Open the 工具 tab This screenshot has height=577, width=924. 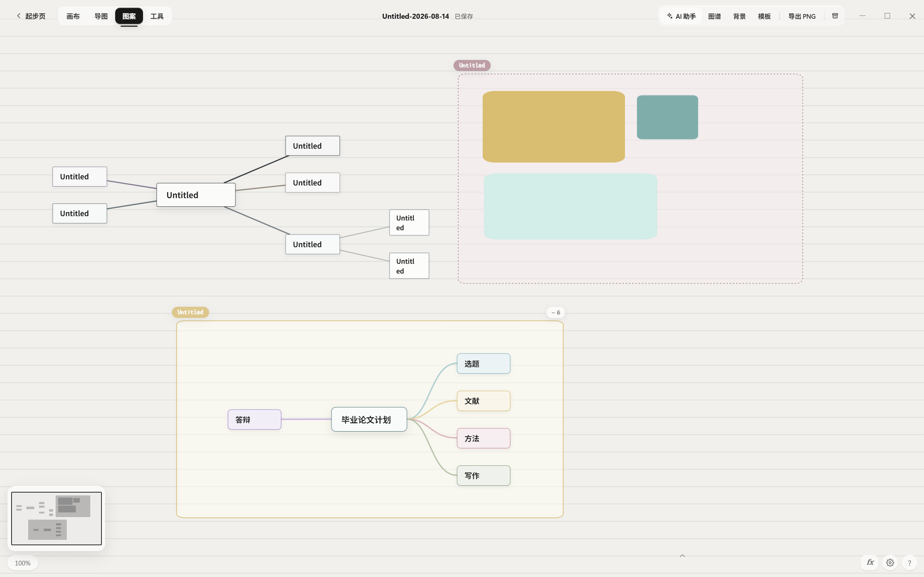(157, 16)
